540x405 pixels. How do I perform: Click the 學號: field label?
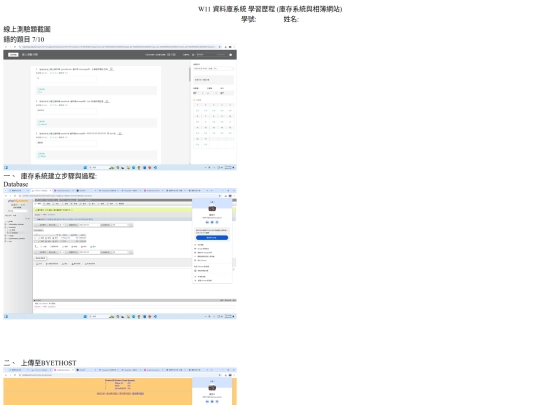point(248,19)
